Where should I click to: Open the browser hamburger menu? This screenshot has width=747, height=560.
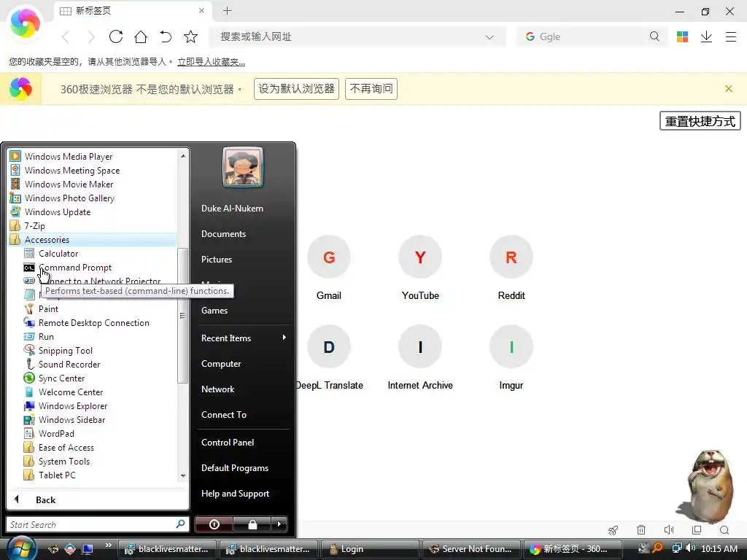pos(731,36)
